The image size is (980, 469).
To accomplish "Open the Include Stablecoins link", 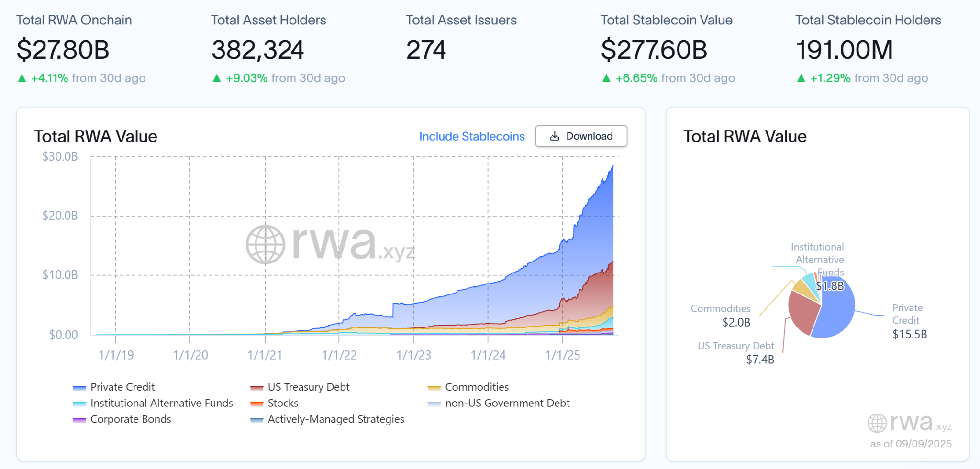I will pyautogui.click(x=472, y=136).
